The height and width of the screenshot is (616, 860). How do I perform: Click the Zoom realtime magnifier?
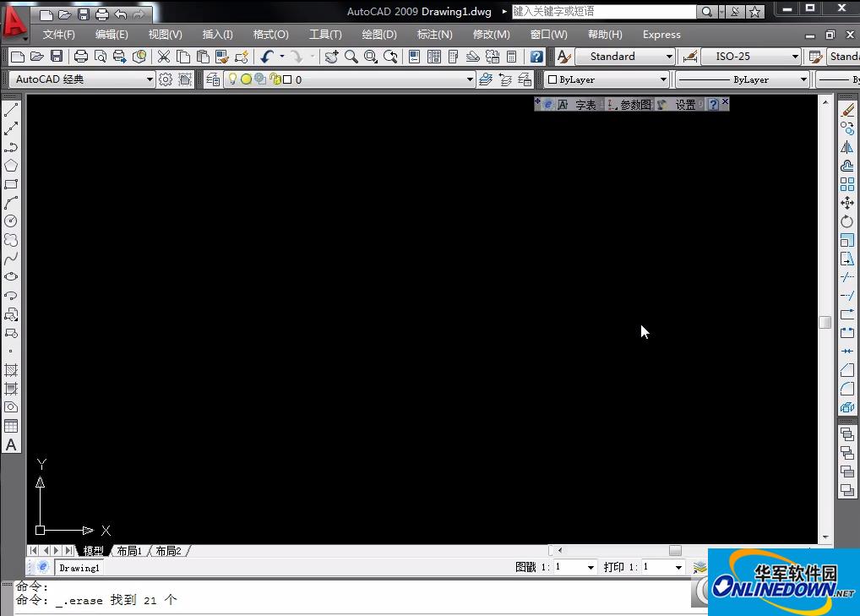pyautogui.click(x=351, y=56)
